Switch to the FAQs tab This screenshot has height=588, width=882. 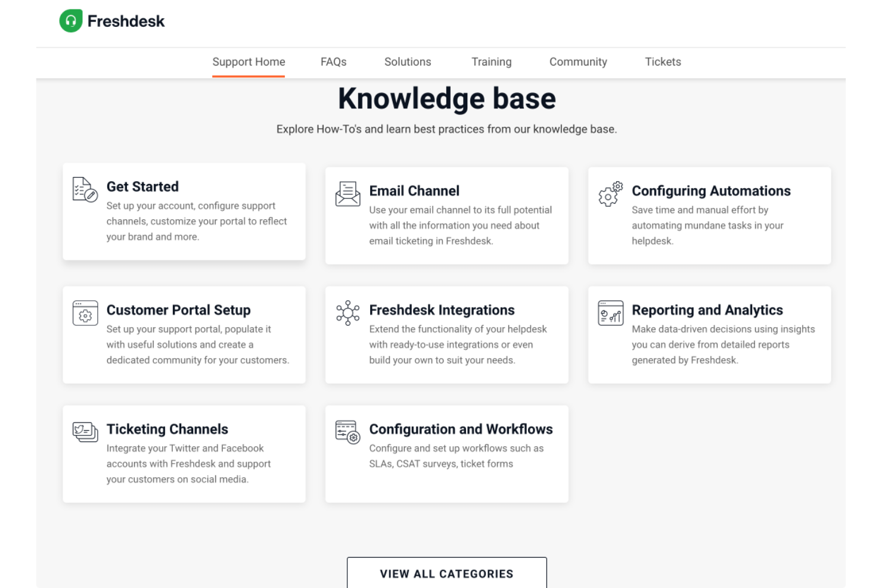tap(333, 62)
